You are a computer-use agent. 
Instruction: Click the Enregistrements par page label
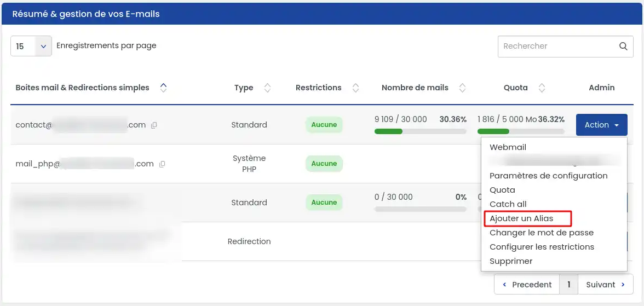[x=106, y=45]
